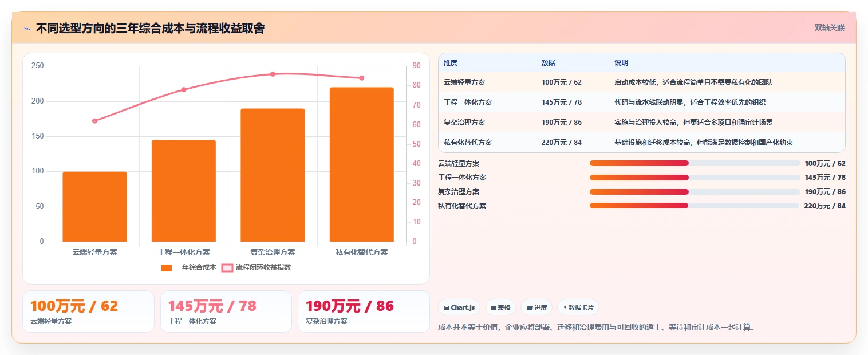Select the 复杂治理方案 table row name
The width and height of the screenshot is (868, 355).
(x=464, y=123)
